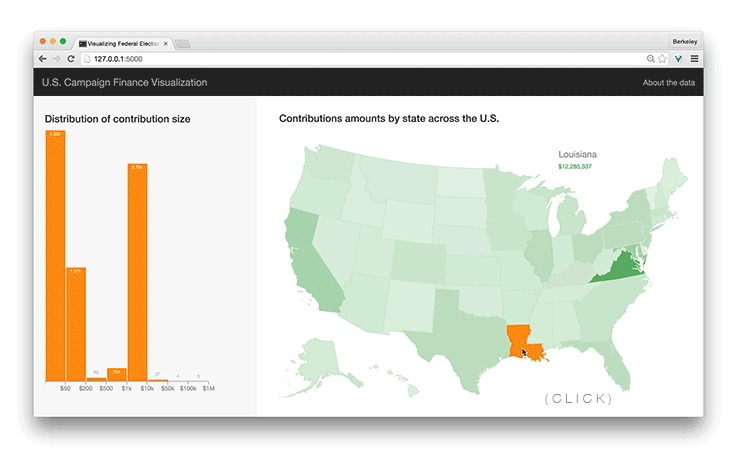Click the orange Louisiana state on map
The height and width of the screenshot is (456, 737).
coord(520,340)
